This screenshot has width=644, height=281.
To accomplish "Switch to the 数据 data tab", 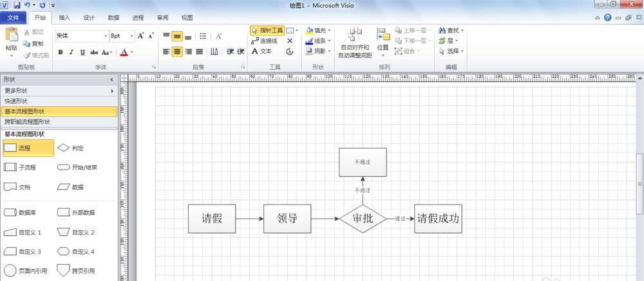I will click(x=114, y=17).
